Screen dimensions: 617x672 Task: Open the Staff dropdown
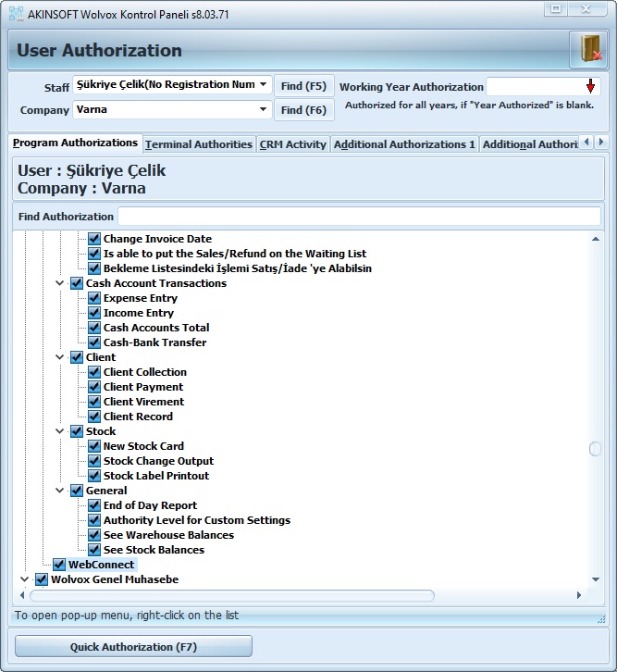point(263,84)
